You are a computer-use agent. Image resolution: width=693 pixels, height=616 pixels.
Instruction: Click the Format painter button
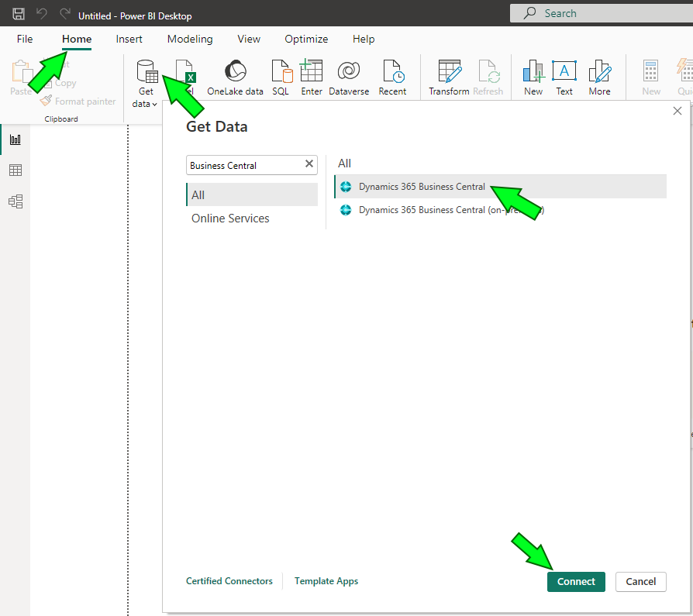coord(78,102)
